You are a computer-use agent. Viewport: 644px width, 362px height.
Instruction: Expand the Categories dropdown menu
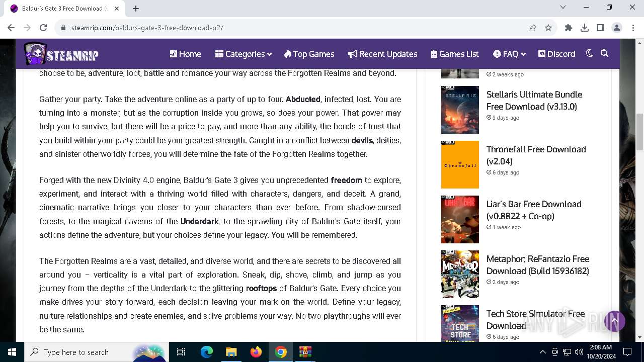[x=244, y=54]
